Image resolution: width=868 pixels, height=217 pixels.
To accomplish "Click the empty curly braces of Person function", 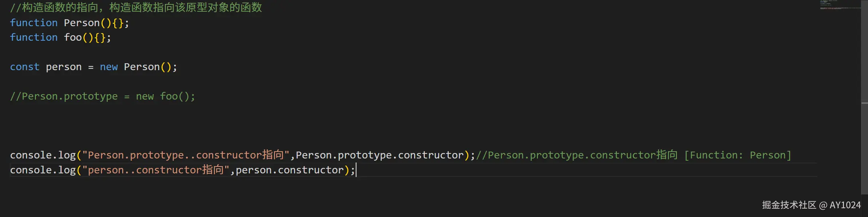I will pos(118,23).
